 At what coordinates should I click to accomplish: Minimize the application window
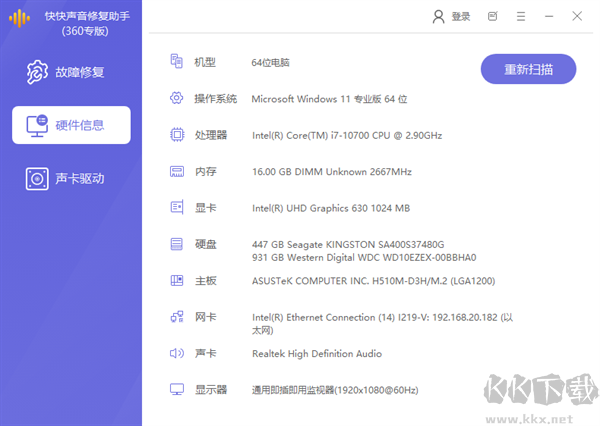coord(549,17)
